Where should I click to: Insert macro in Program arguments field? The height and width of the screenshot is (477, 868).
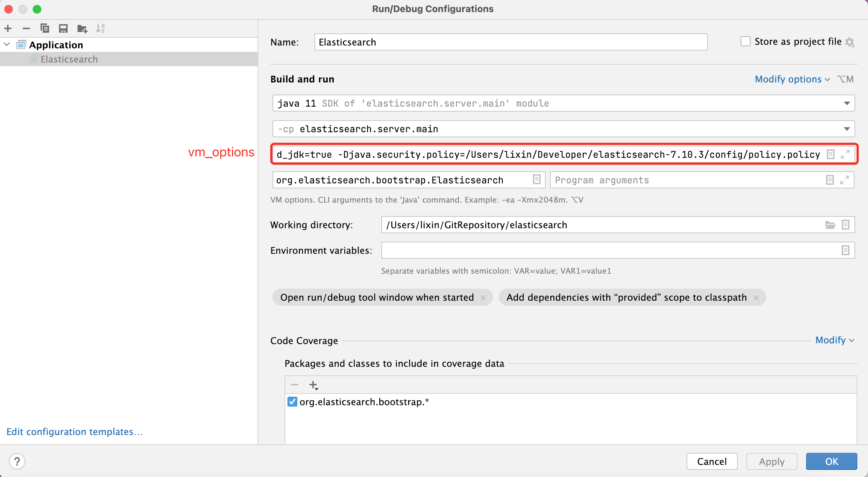pyautogui.click(x=830, y=180)
